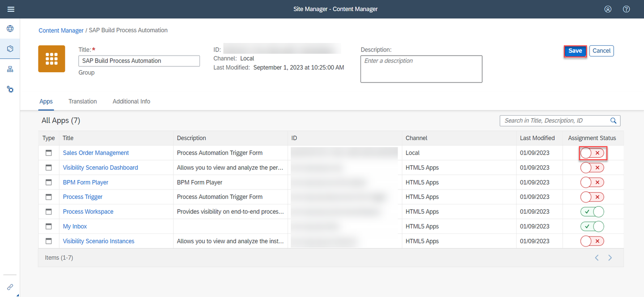Open the help question mark icon
The image size is (644, 297).
(627, 9)
